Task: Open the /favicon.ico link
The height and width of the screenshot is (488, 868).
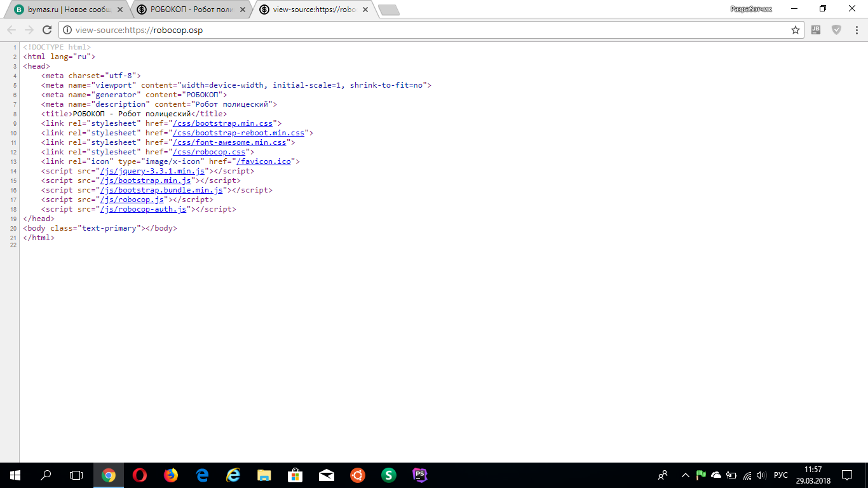Action: [x=264, y=161]
